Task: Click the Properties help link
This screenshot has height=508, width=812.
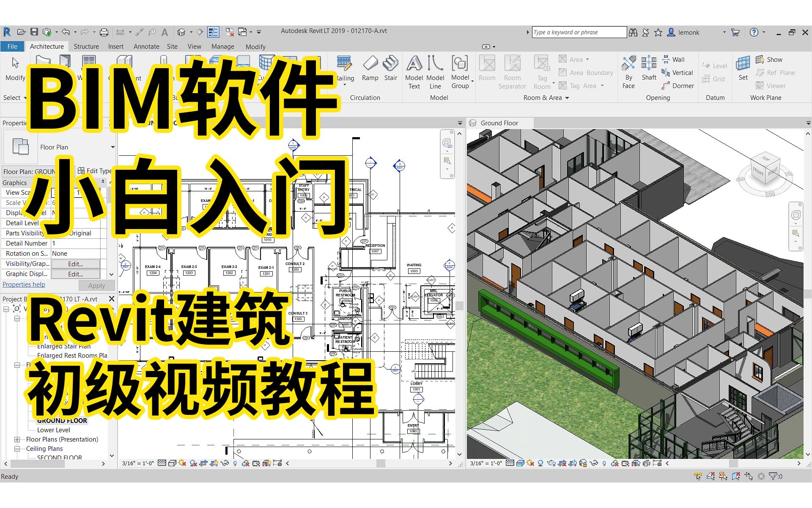Action: 24,284
